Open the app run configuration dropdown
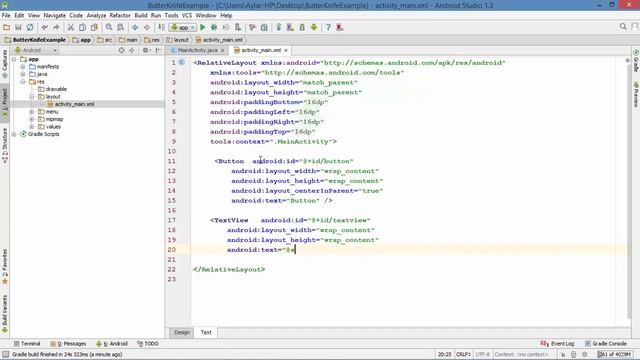Image resolution: width=640 pixels, height=360 pixels. (183, 27)
